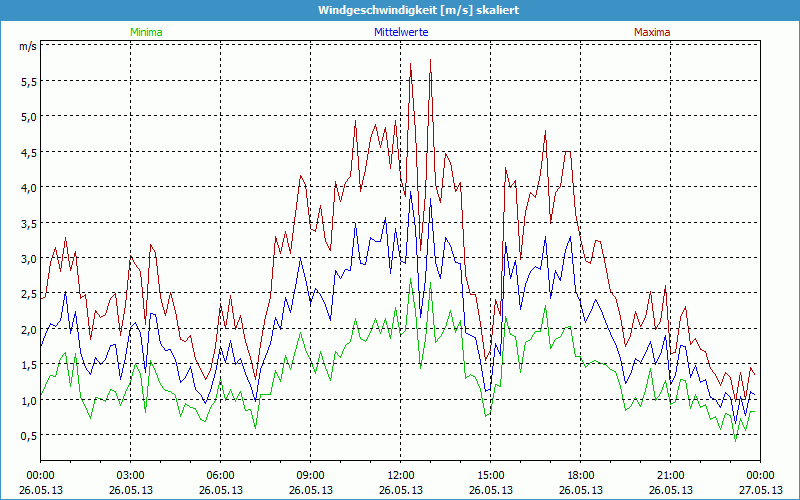This screenshot has width=800, height=500.
Task: Click the 3,5 y-axis value
Action: pyautogui.click(x=28, y=222)
